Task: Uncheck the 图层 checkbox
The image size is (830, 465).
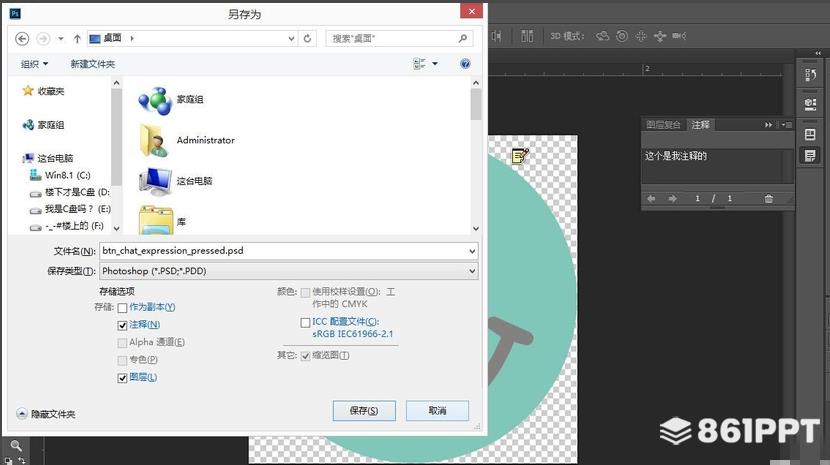Action: tap(122, 378)
